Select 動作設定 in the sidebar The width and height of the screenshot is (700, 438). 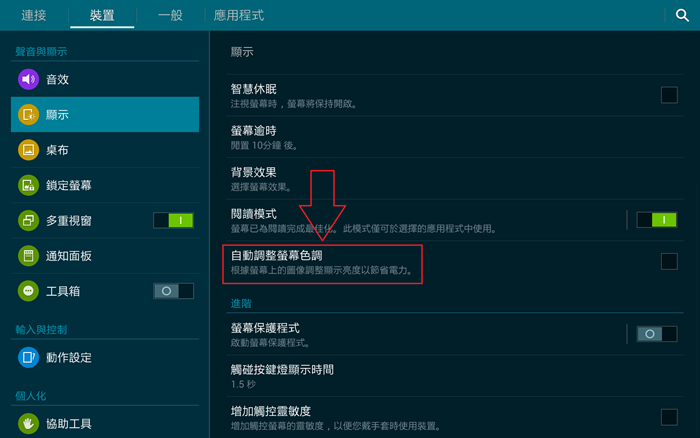[x=105, y=358]
